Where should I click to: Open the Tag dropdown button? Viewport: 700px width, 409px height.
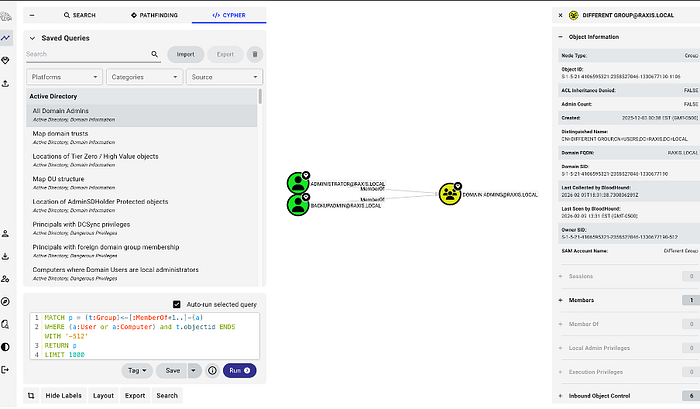pyautogui.click(x=137, y=371)
